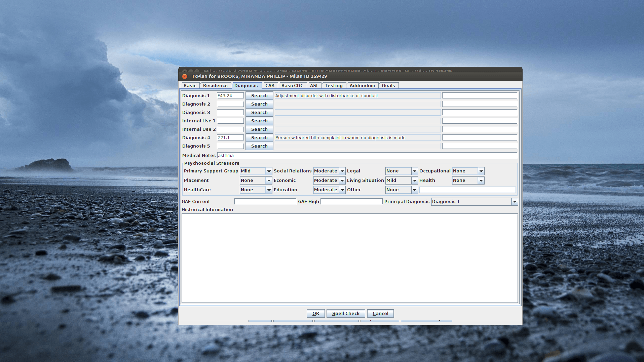The height and width of the screenshot is (362, 644).
Task: Search codes for Internal Use 1
Action: point(259,121)
